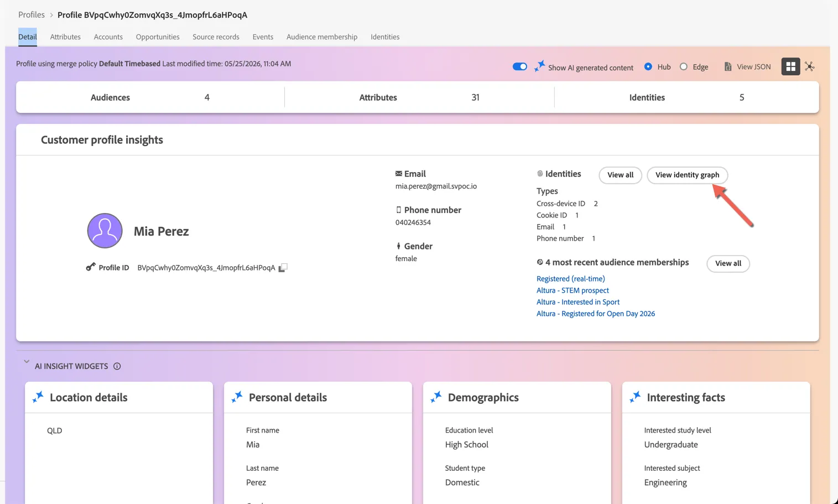This screenshot has height=504, width=838.
Task: Select the Detail tab
Action: pyautogui.click(x=28, y=37)
